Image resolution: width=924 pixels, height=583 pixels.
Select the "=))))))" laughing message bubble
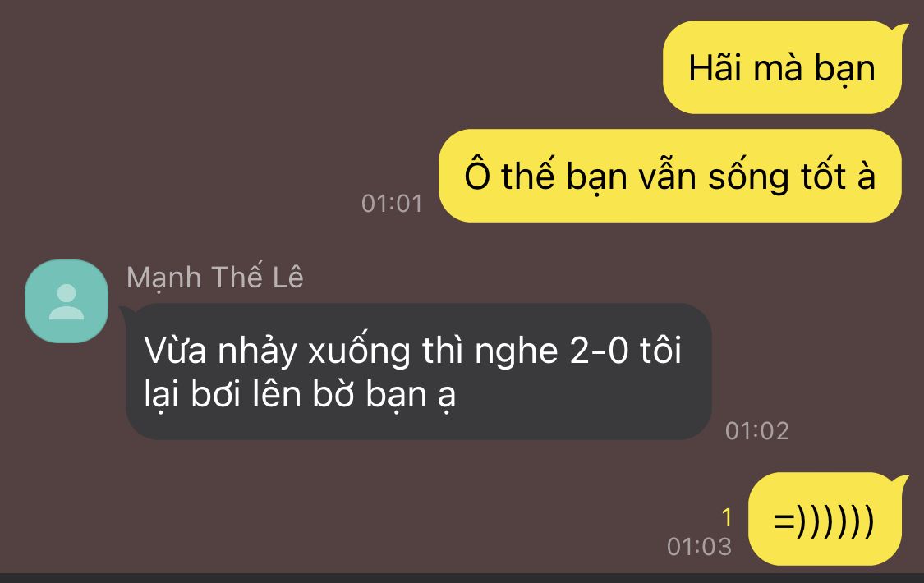tap(825, 519)
